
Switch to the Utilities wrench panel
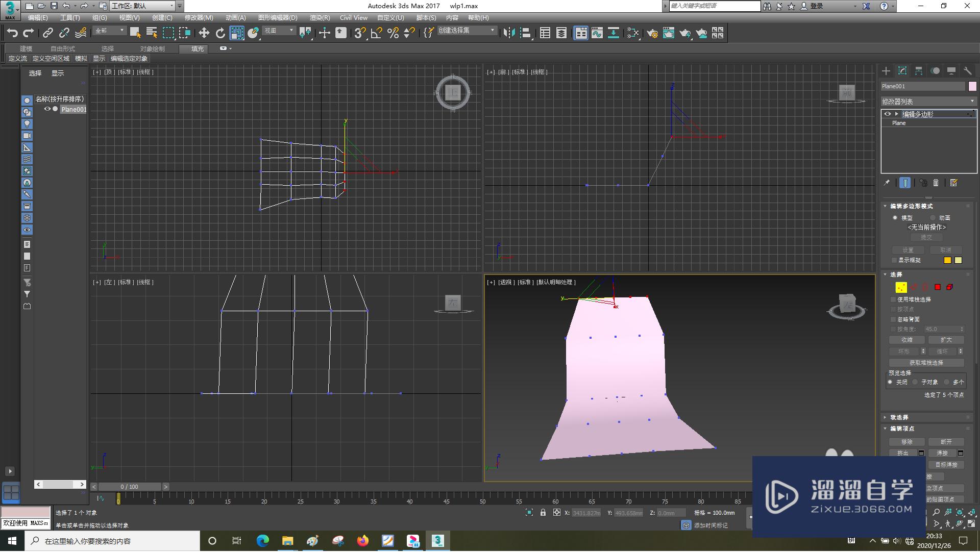click(968, 71)
